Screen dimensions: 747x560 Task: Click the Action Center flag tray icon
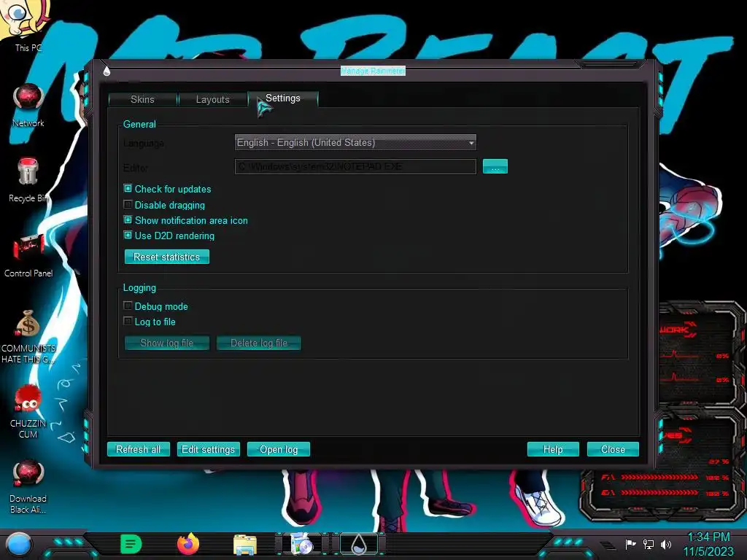click(x=631, y=544)
